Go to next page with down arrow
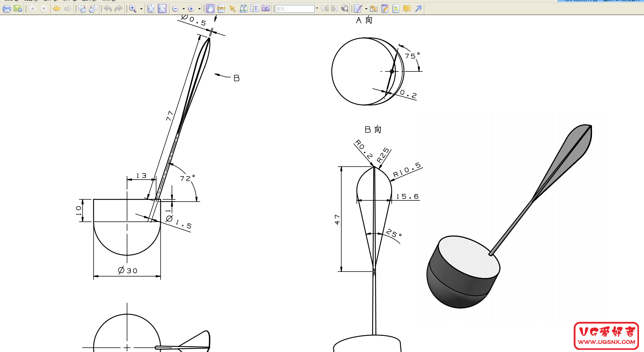 click(43, 9)
